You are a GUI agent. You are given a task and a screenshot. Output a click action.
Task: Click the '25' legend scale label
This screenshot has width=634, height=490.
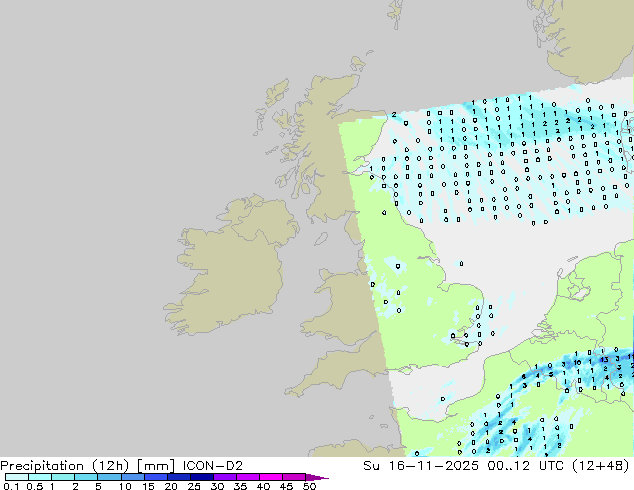194,486
